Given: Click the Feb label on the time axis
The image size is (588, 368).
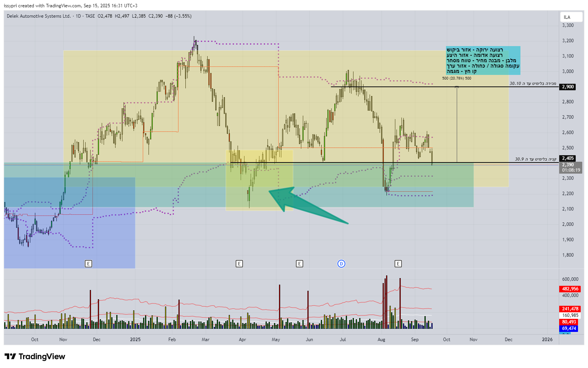Looking at the screenshot, I should [172, 340].
